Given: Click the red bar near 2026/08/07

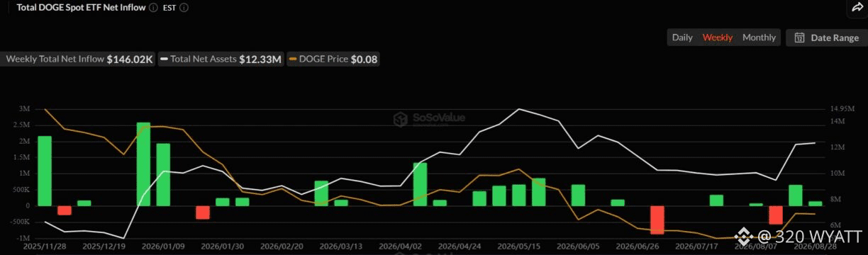Looking at the screenshot, I should 776,215.
